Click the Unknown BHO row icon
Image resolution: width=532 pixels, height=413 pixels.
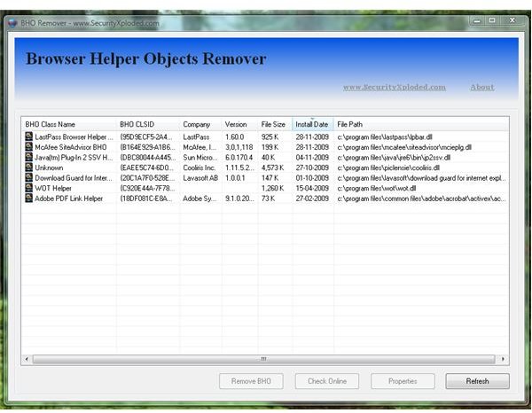tap(29, 168)
